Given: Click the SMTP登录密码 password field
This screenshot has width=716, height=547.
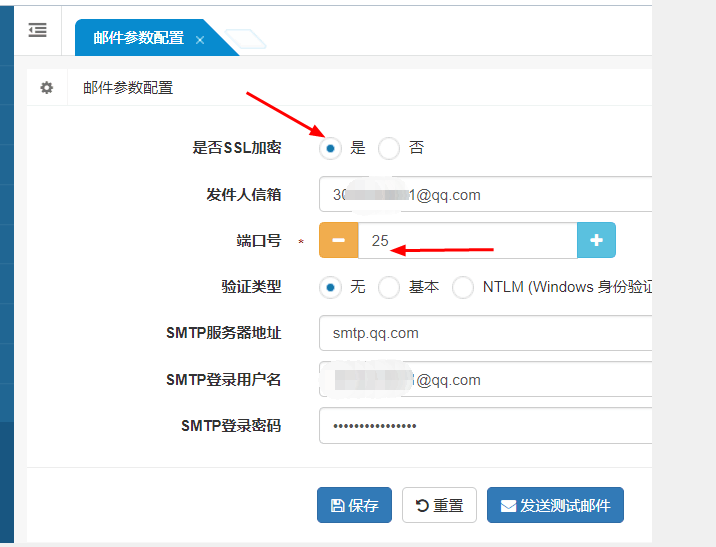Looking at the screenshot, I should point(485,426).
